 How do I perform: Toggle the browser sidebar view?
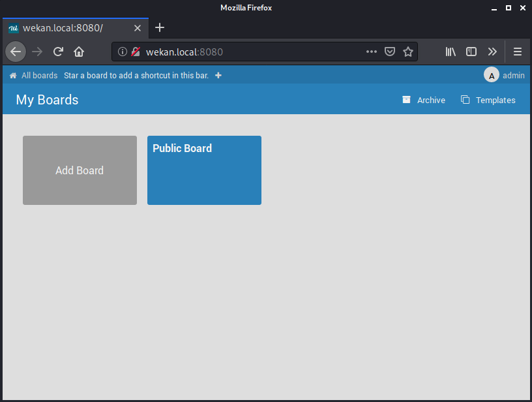click(x=471, y=52)
